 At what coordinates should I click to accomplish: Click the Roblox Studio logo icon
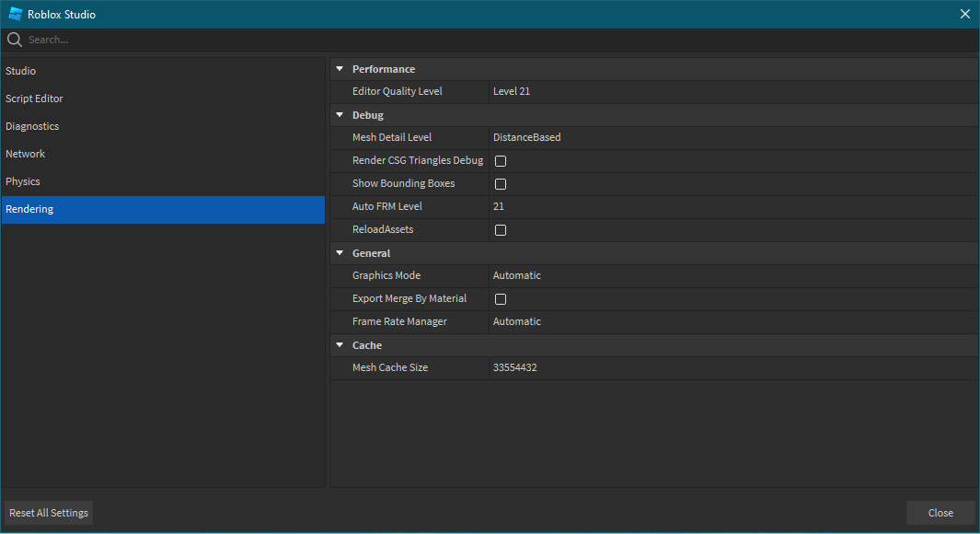[16, 14]
